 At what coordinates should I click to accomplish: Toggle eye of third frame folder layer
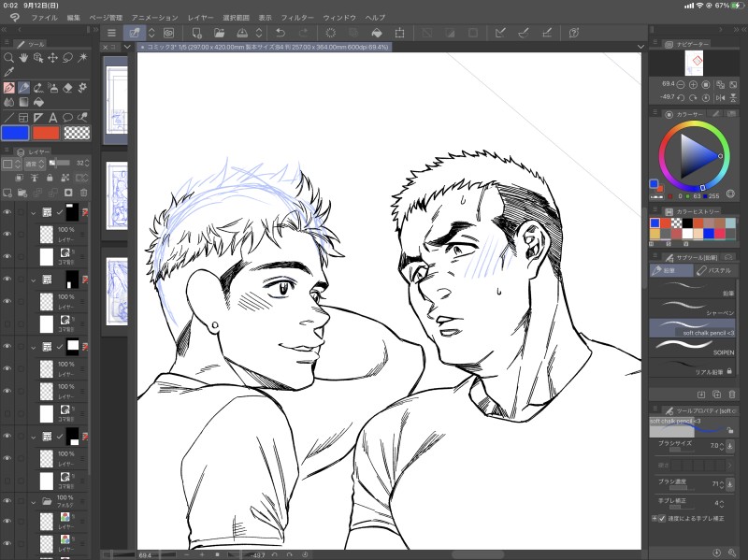pos(7,346)
